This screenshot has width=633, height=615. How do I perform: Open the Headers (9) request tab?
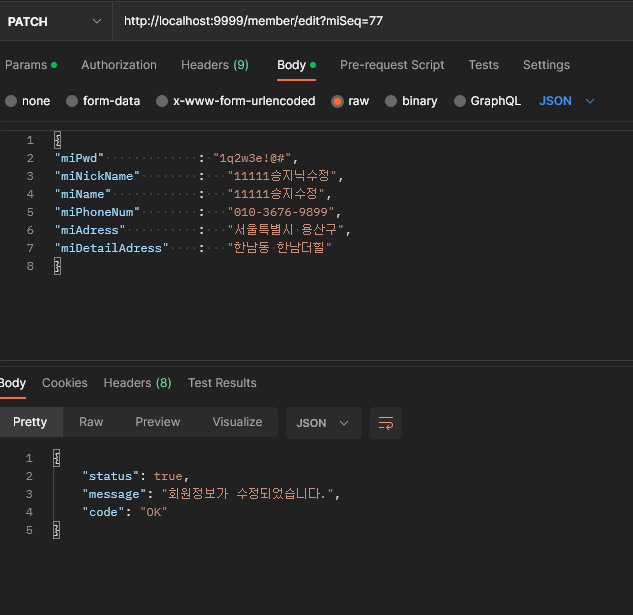[215, 65]
